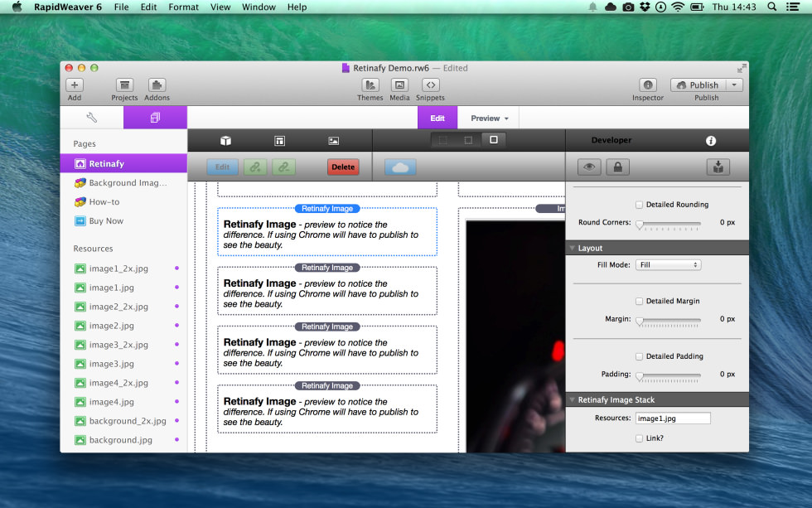Screen dimensions: 812x508
Task: Click the Resources field containing image1.jpg
Action: point(673,418)
